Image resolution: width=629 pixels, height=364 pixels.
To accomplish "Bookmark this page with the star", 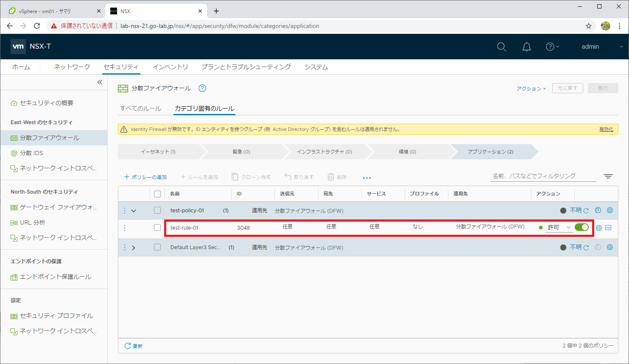I will point(589,26).
